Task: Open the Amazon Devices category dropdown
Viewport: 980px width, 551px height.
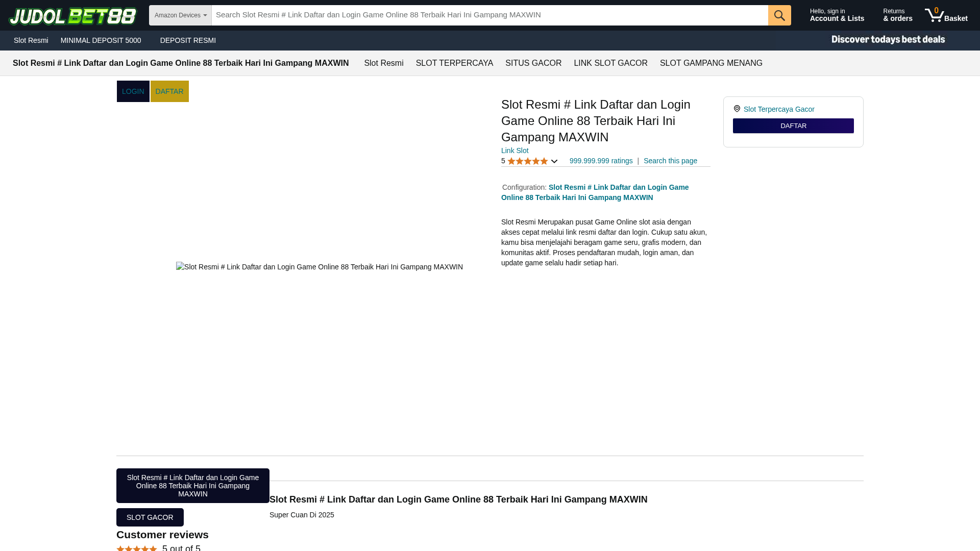Action: pos(180,15)
